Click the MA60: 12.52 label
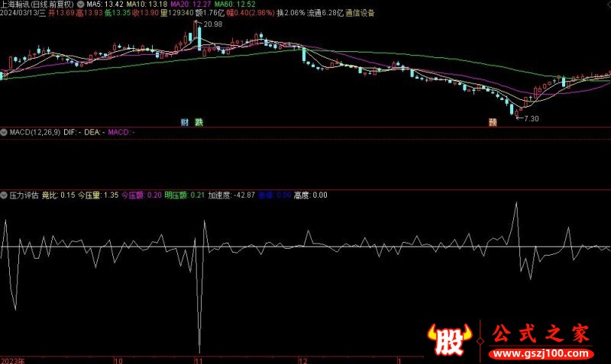This screenshot has width=611, height=364. click(235, 5)
